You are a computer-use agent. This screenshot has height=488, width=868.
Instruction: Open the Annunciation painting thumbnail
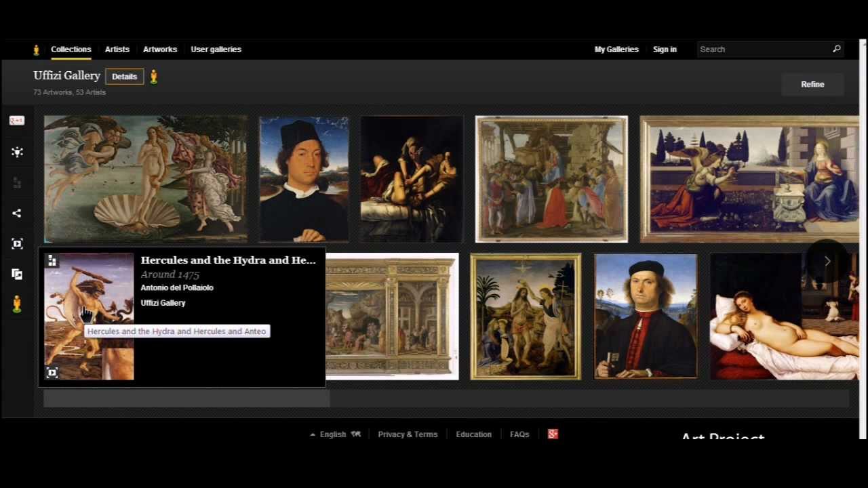749,179
